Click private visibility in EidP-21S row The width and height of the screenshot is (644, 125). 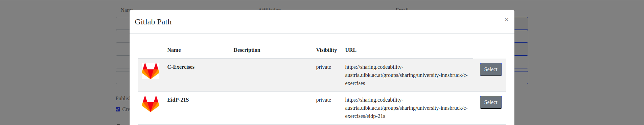coord(324,100)
